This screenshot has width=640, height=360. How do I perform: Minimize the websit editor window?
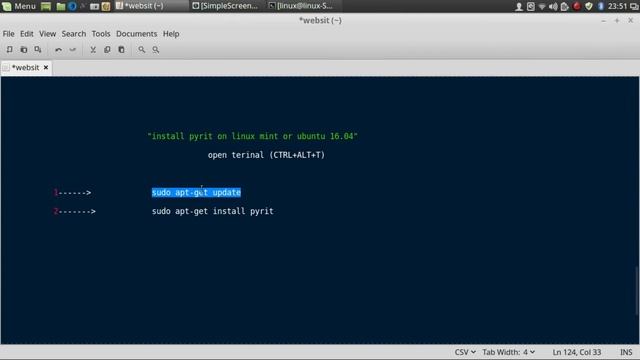604,20
